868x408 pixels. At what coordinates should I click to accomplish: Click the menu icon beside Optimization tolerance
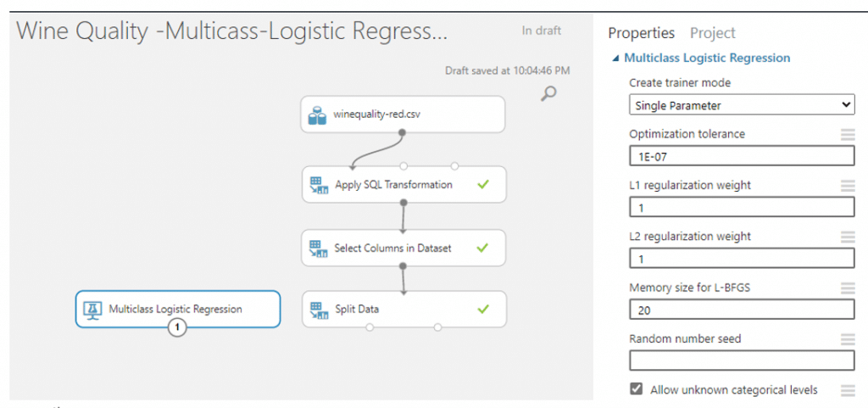point(848,135)
